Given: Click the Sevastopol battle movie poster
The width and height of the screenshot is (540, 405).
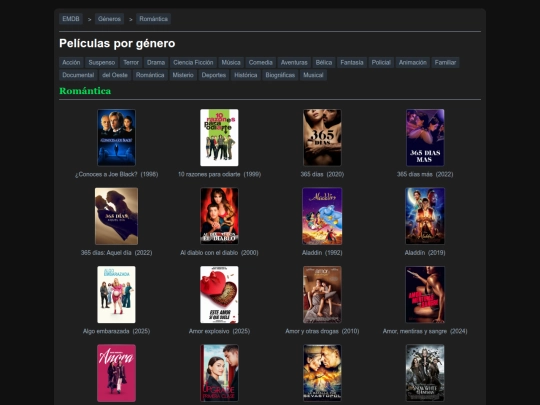Looking at the screenshot, I should 322,373.
